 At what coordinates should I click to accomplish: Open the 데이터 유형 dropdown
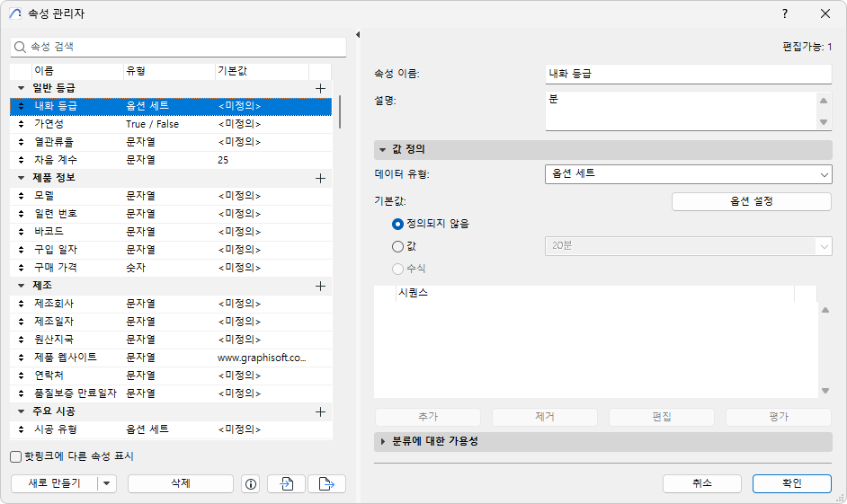click(688, 173)
